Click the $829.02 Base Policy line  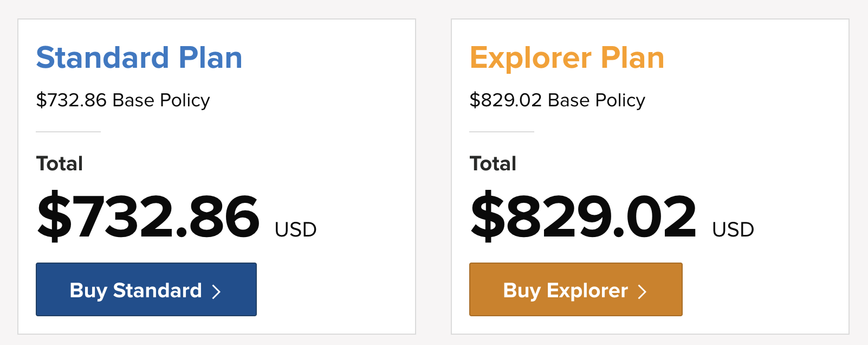click(557, 100)
